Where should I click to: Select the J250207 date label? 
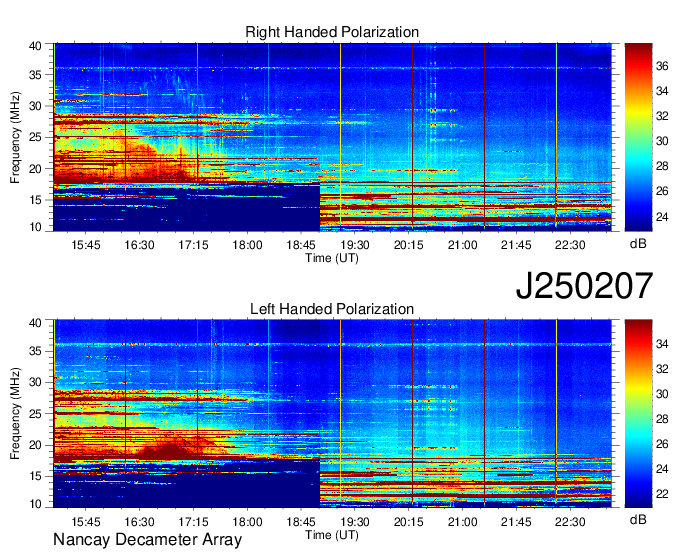[584, 286]
